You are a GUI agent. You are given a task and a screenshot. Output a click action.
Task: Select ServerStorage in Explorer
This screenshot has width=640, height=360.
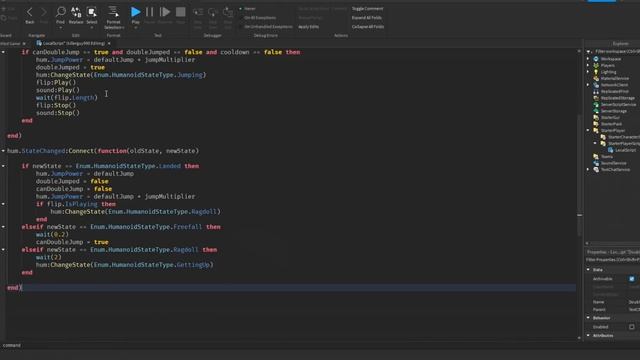pos(613,111)
